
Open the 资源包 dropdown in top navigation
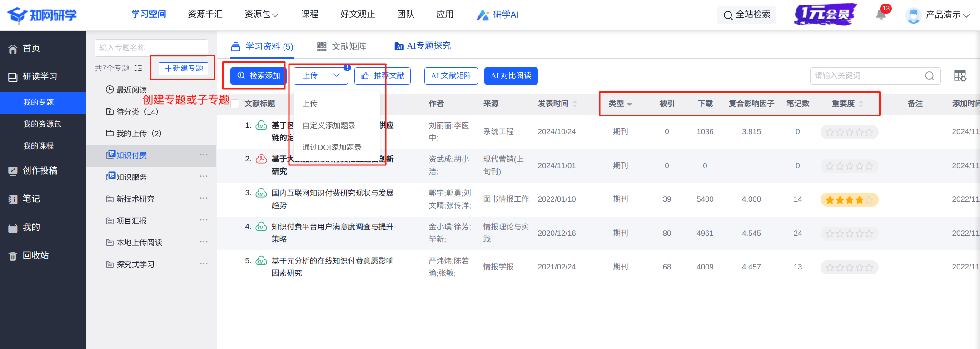(261, 15)
